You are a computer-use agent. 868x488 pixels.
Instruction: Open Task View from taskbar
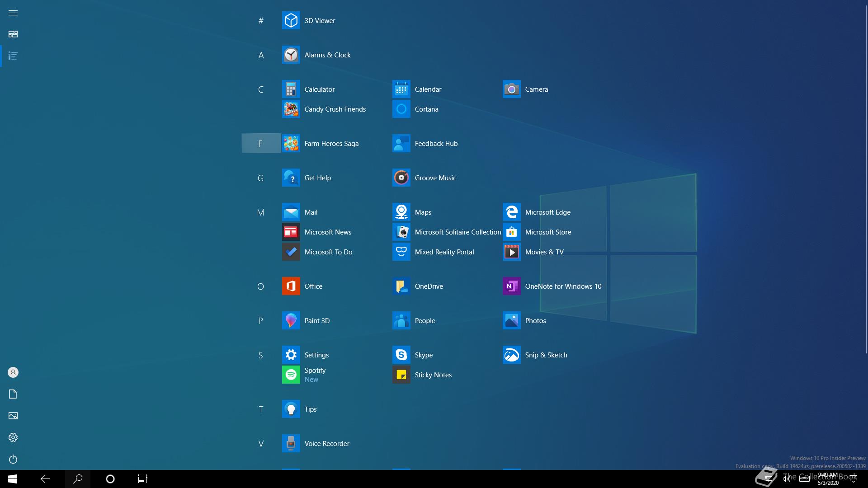[143, 479]
